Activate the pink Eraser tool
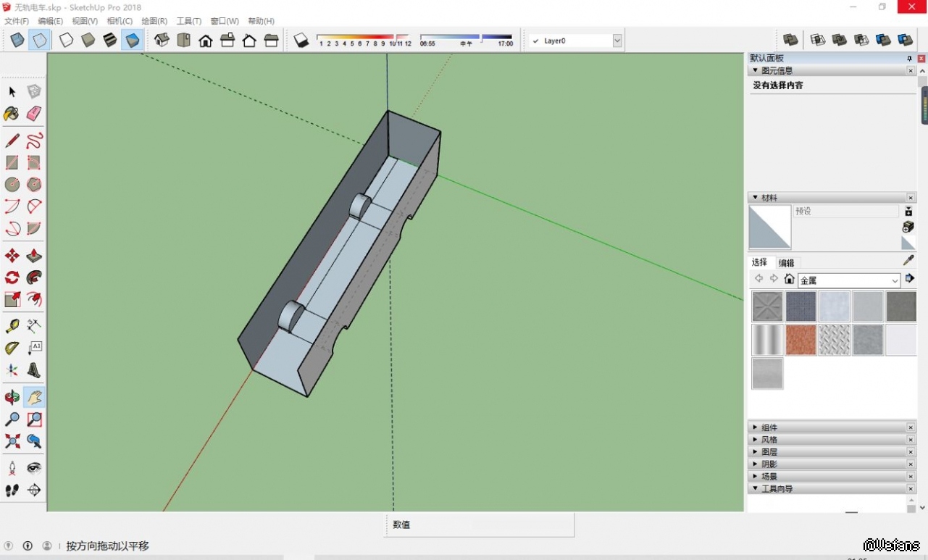Image resolution: width=928 pixels, height=560 pixels. point(34,114)
